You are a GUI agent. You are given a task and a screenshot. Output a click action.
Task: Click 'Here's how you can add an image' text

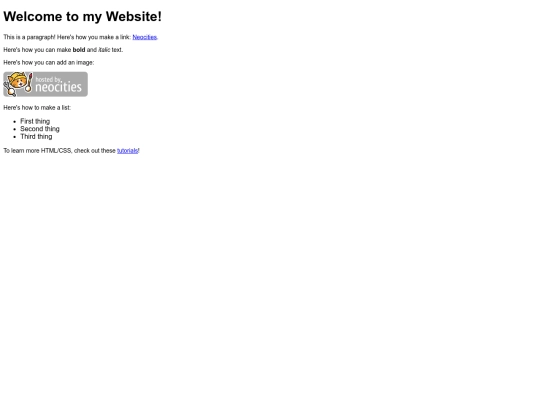49,63
